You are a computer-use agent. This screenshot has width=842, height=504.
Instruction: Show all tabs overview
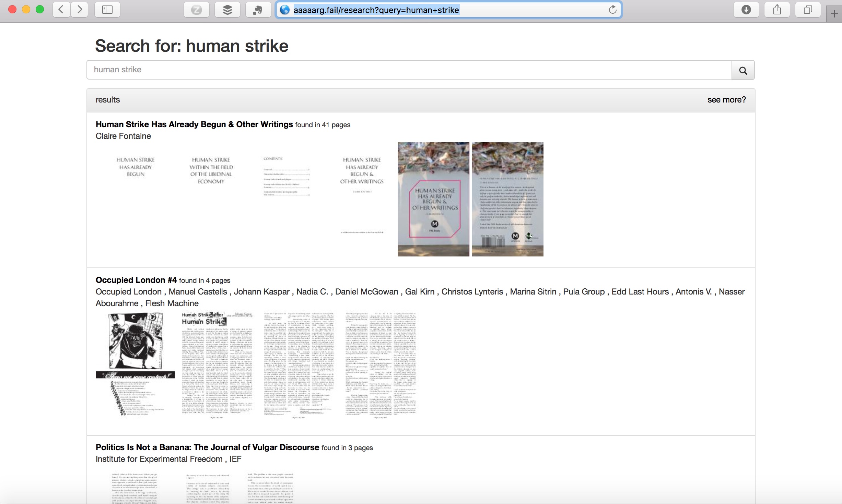(808, 10)
